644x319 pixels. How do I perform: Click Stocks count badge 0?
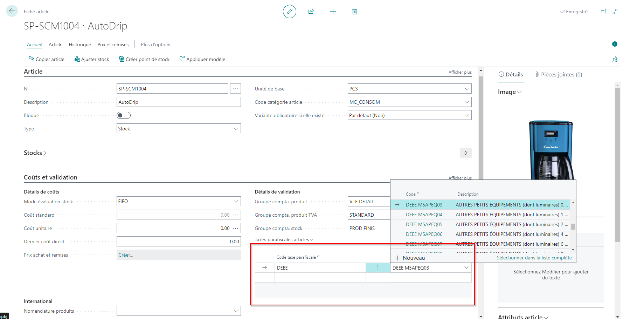pyautogui.click(x=465, y=153)
